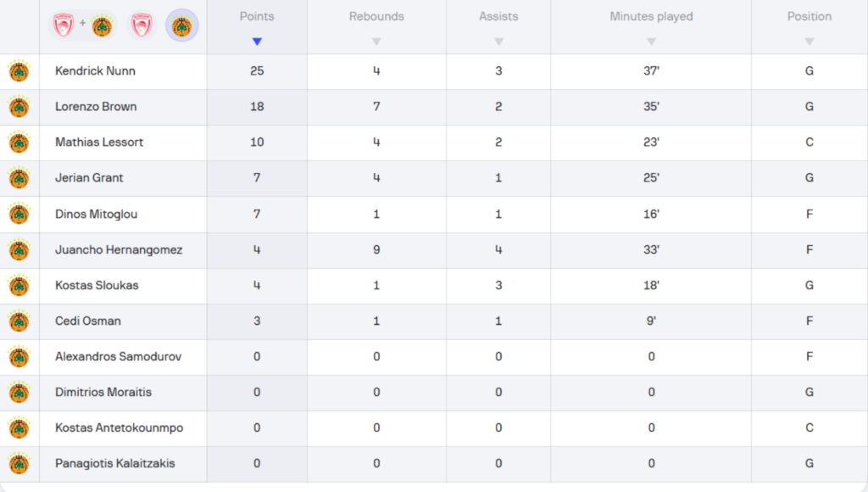Image resolution: width=868 pixels, height=492 pixels.
Task: Sort by Rebounds using its arrow
Action: tap(376, 42)
